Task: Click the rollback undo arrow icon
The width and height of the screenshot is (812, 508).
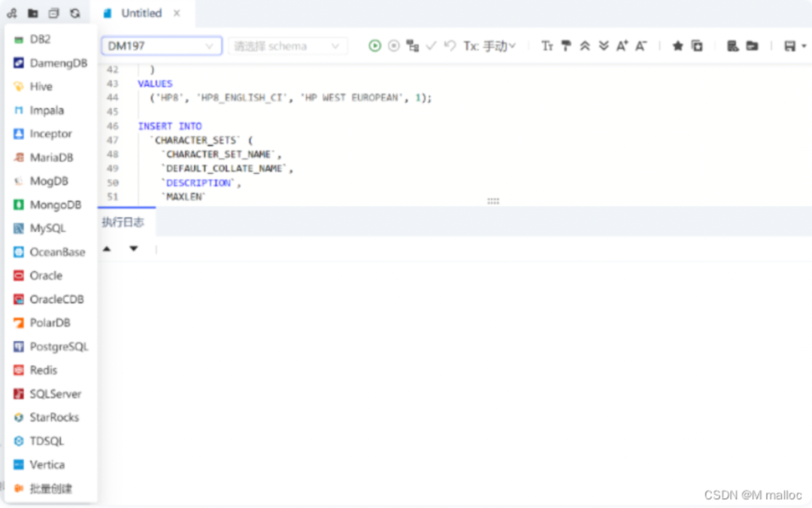Action: (x=450, y=46)
